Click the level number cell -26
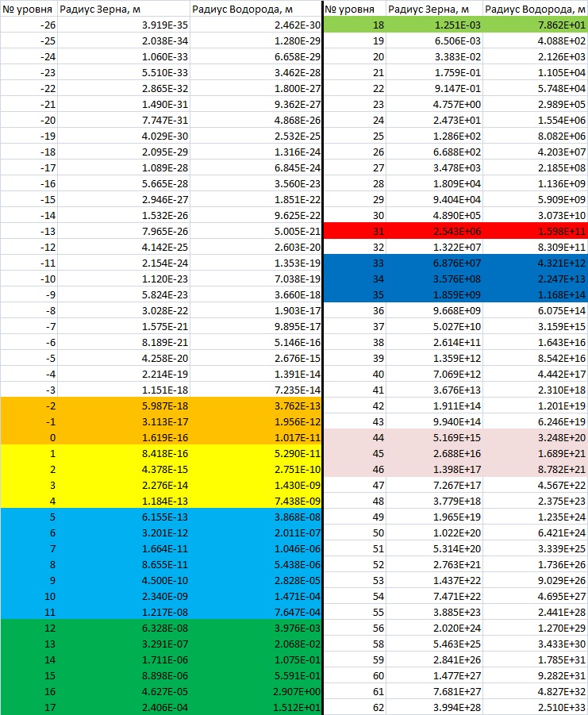Viewport: 588px width, 715px height. pyautogui.click(x=29, y=26)
